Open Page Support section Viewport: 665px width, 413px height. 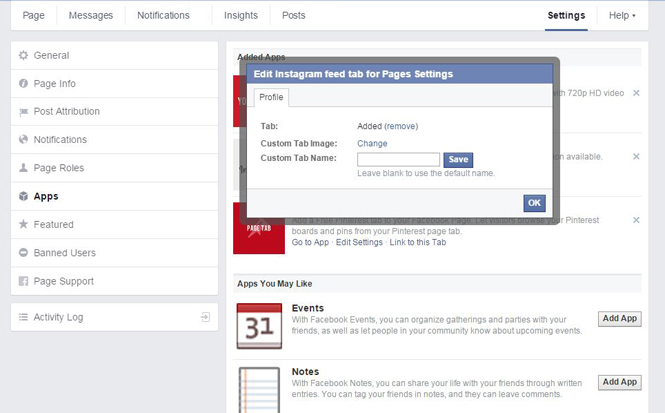coord(115,281)
